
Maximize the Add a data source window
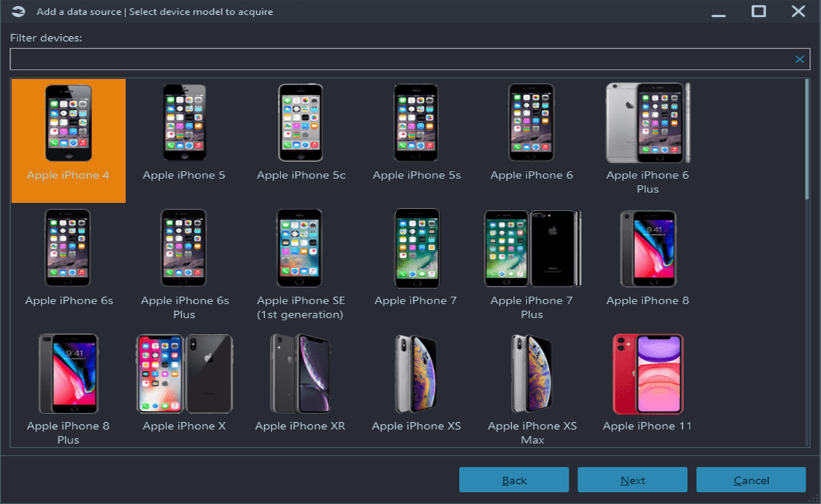tap(759, 11)
